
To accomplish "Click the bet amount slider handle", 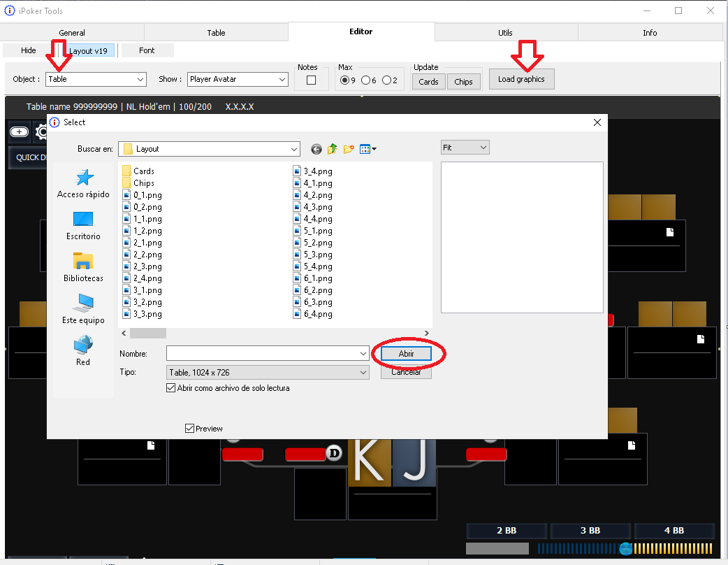I will click(626, 549).
